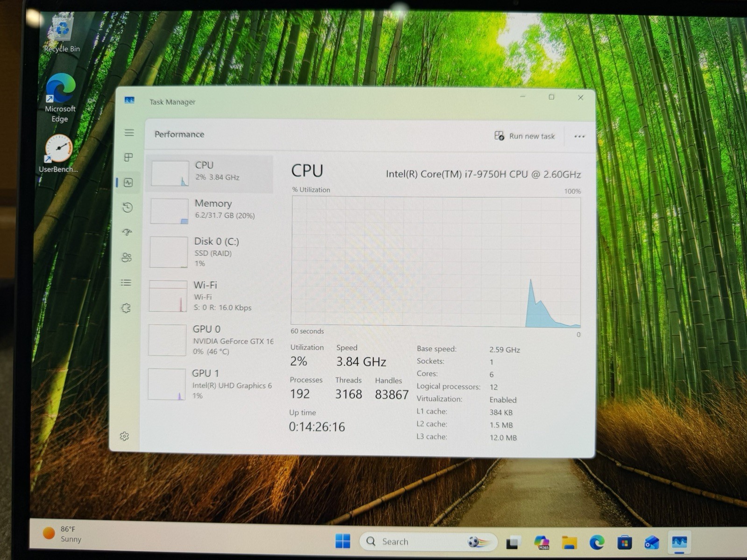Click the Run new task button
Screen dimensions: 747x560
tap(525, 136)
